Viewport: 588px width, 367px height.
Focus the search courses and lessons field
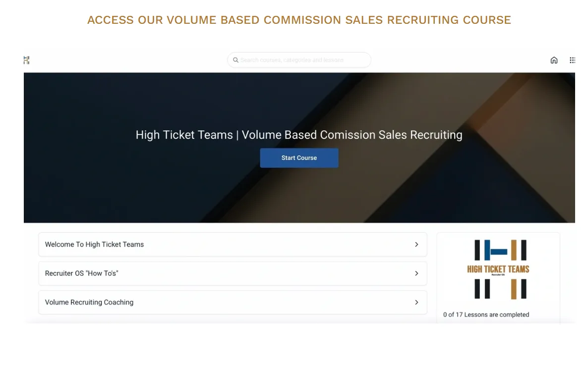coord(302,60)
